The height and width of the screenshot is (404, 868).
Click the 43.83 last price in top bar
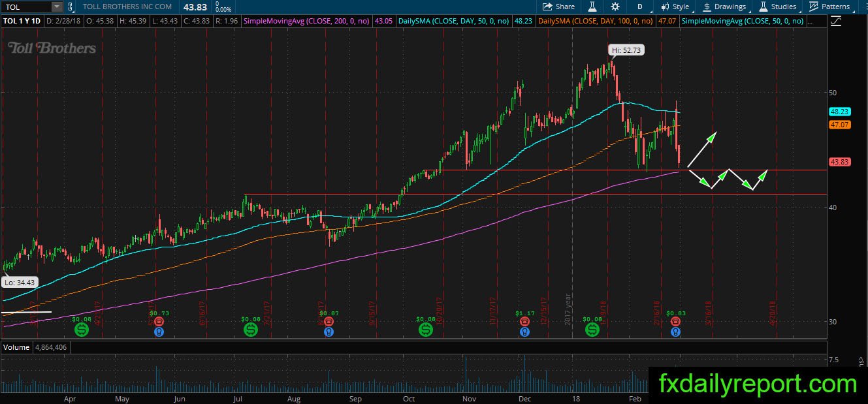pos(195,6)
